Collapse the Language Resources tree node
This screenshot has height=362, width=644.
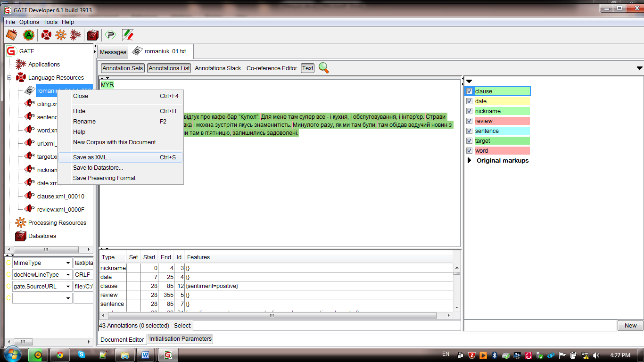pyautogui.click(x=9, y=77)
